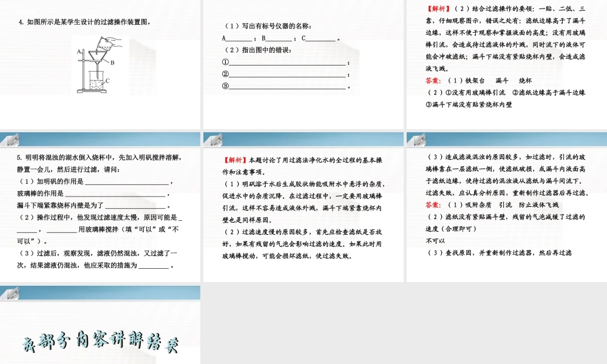Click the blank line numbered ③
This screenshot has height=364, width=607.
click(287, 86)
